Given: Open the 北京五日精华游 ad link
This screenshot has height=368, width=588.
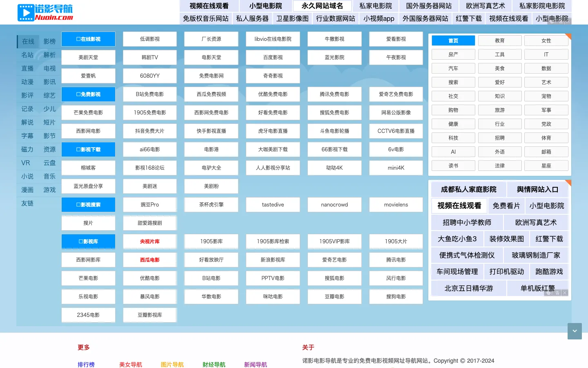Looking at the screenshot, I should pos(469,288).
